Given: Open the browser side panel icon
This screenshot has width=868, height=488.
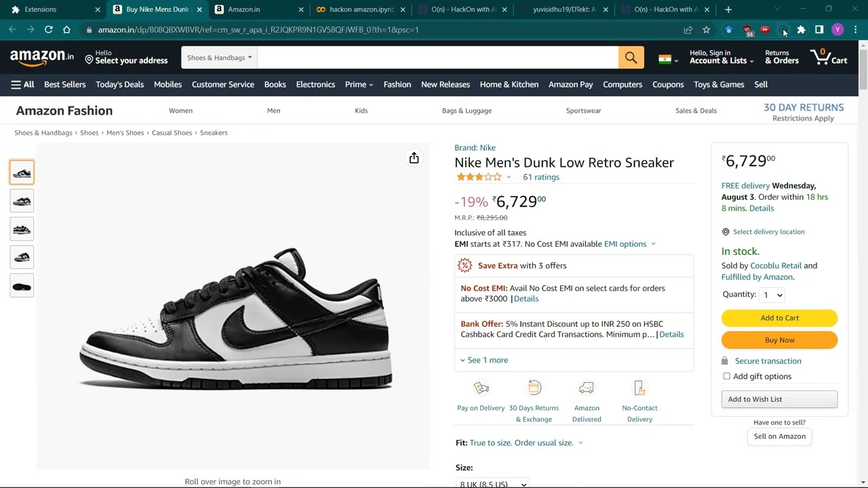Looking at the screenshot, I should point(819,30).
